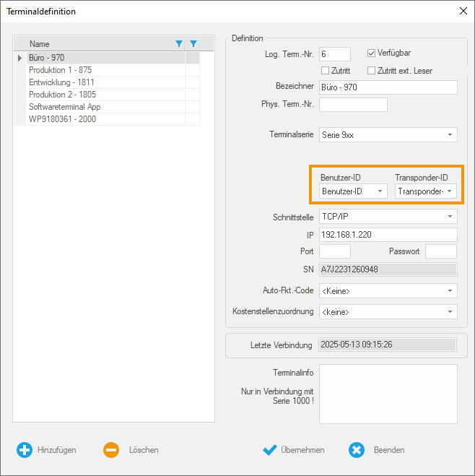Enable the Zutritt ext. Leser checkbox
475x476 pixels.
coord(372,71)
